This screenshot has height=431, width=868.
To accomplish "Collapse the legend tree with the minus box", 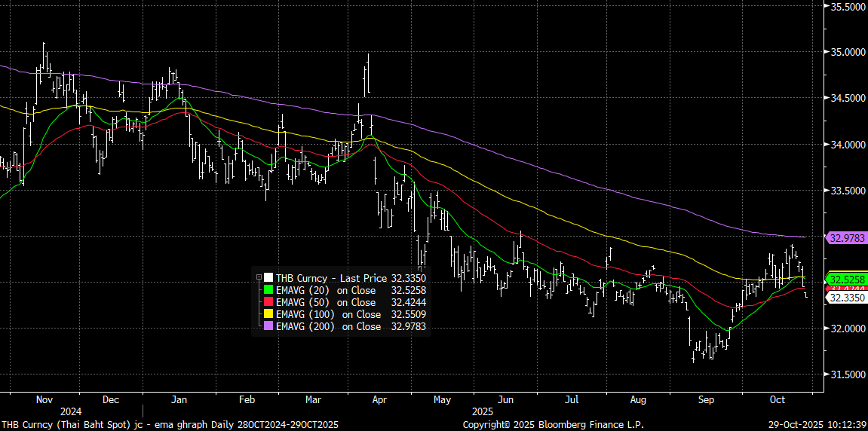I will pyautogui.click(x=259, y=278).
